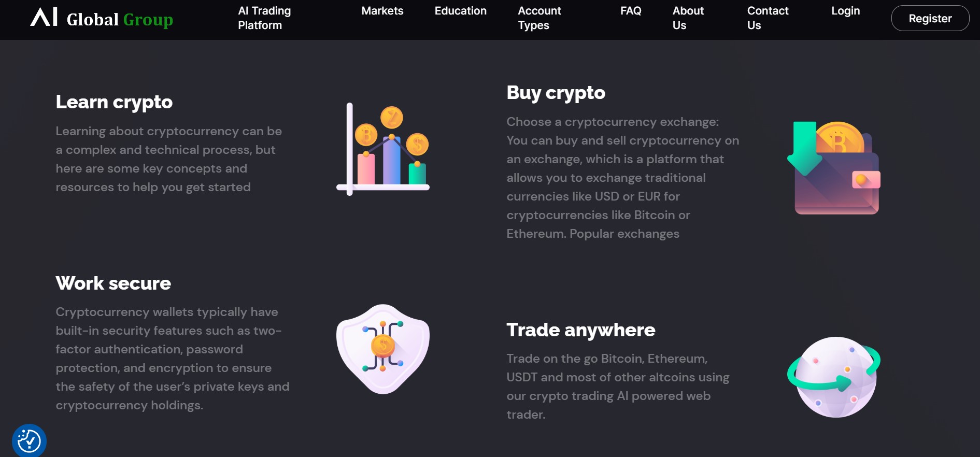Click the globe with green arrow illustration

834,377
